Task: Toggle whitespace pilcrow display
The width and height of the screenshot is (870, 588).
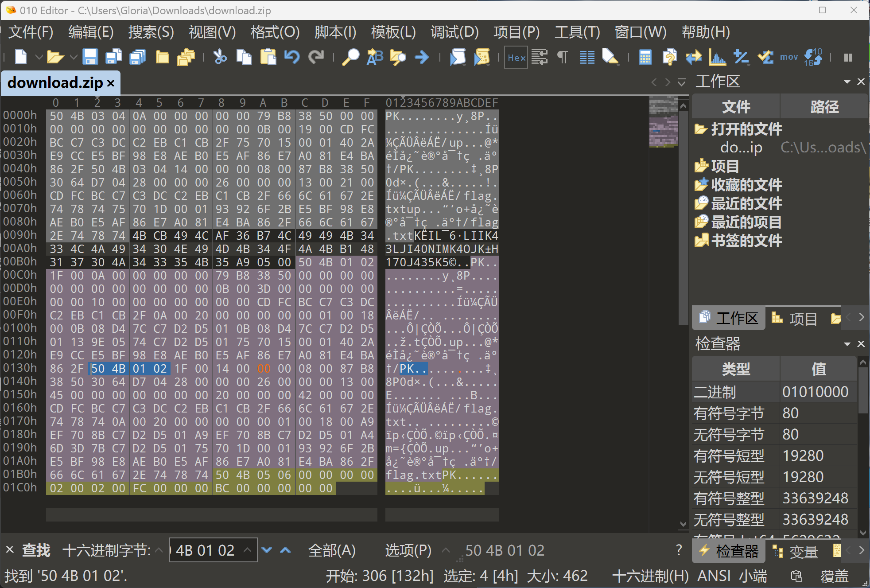Action: (563, 57)
